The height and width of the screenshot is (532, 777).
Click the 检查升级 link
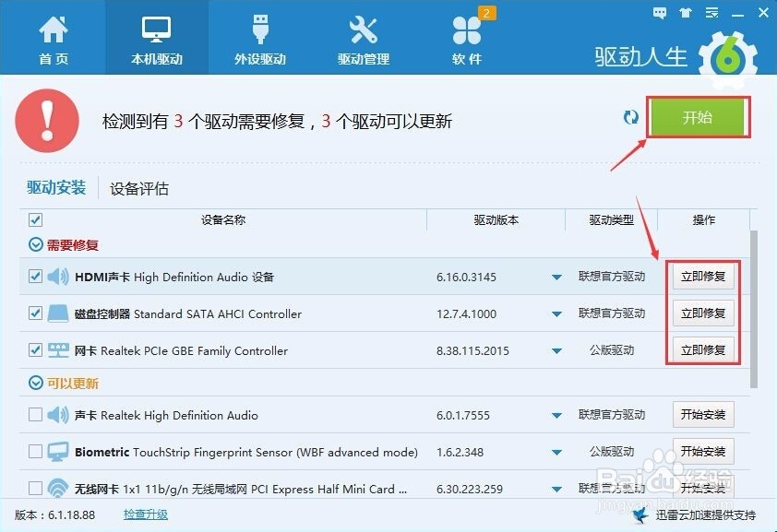point(146,514)
